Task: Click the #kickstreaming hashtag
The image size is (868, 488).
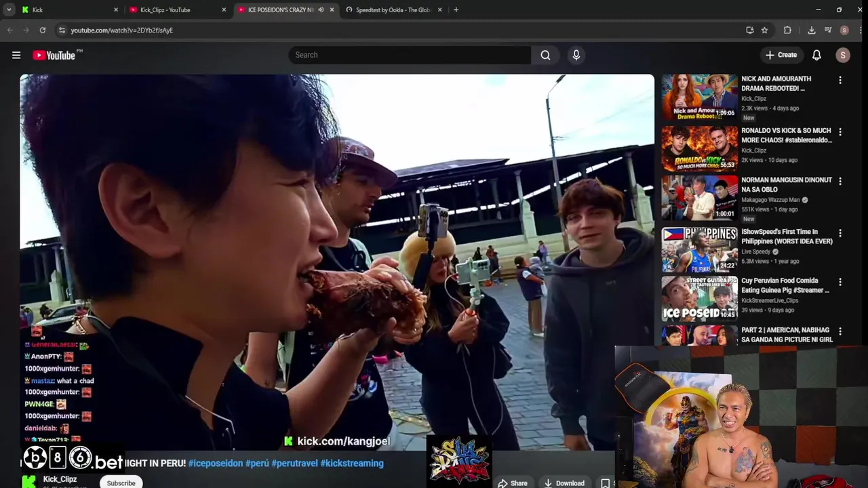Action: (352, 464)
